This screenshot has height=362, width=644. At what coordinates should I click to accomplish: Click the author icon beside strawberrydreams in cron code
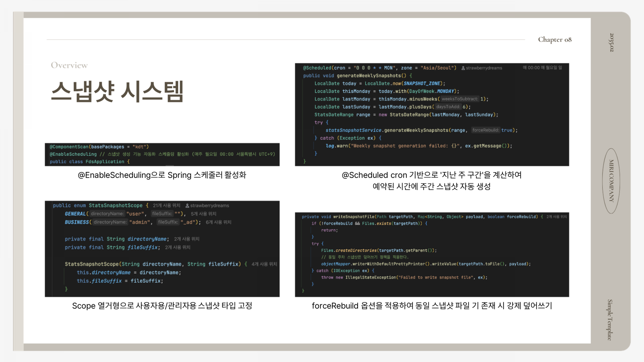click(463, 68)
